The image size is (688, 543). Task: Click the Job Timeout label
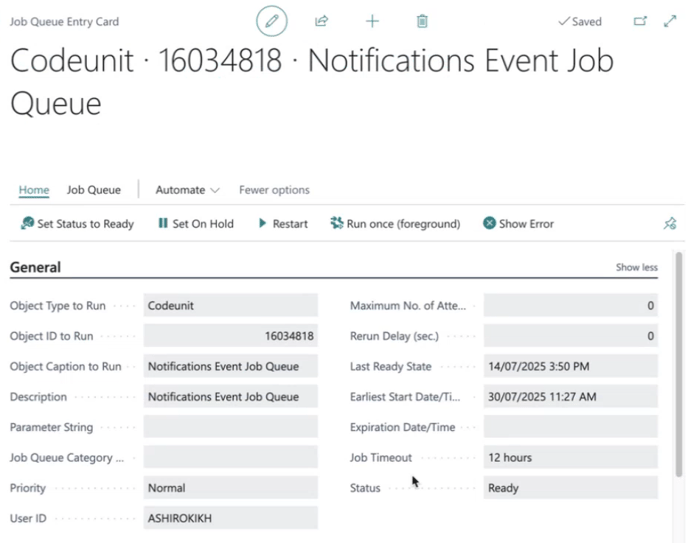click(x=381, y=457)
